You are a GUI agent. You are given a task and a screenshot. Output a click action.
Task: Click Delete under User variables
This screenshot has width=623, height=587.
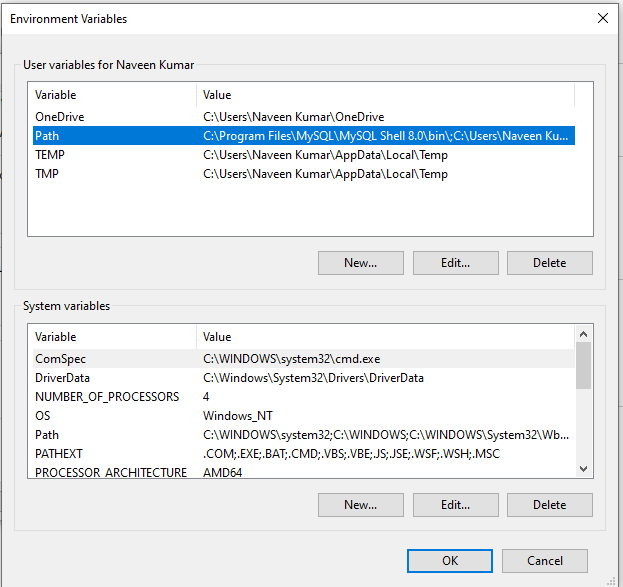tap(549, 263)
